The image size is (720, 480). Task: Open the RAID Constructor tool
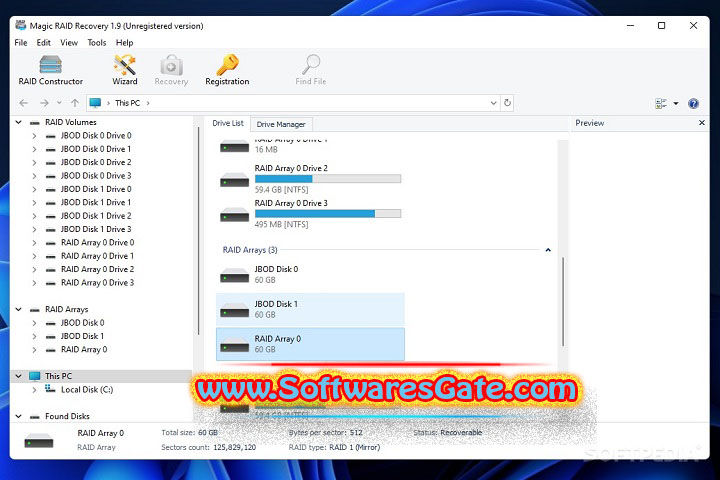coord(51,70)
